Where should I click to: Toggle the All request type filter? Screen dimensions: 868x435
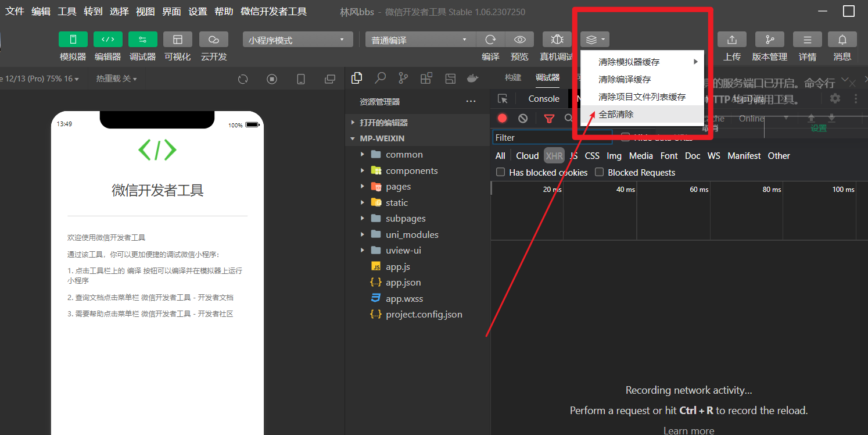[500, 156]
